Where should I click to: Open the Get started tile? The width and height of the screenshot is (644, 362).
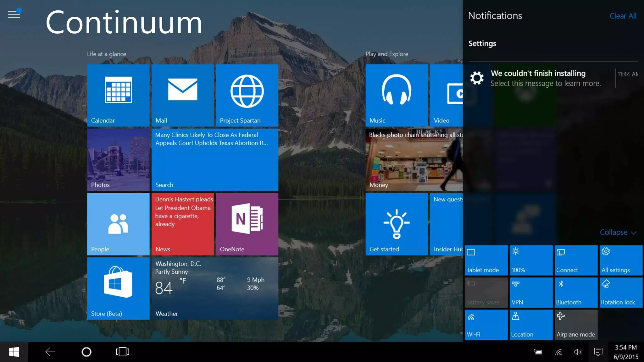pyautogui.click(x=397, y=224)
